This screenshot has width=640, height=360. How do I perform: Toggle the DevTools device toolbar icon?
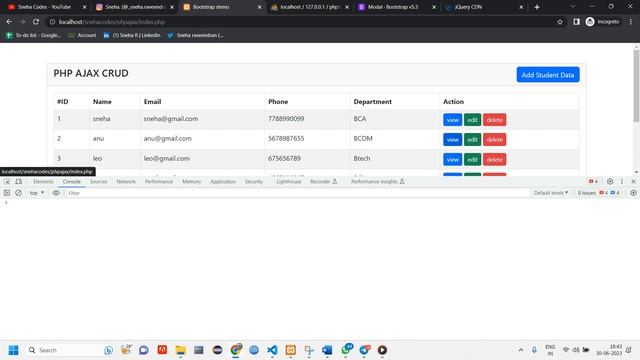click(18, 182)
